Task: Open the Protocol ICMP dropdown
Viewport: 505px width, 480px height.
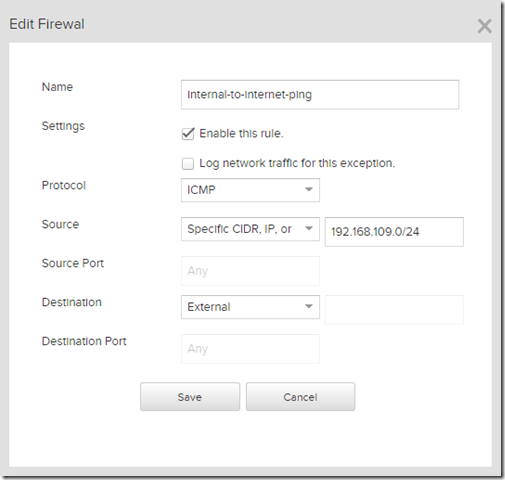Action: 250,190
